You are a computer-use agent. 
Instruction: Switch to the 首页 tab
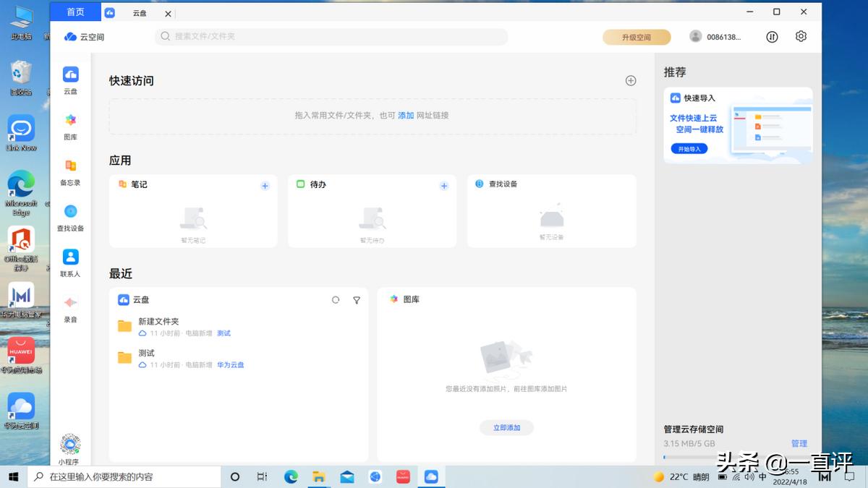pos(75,12)
